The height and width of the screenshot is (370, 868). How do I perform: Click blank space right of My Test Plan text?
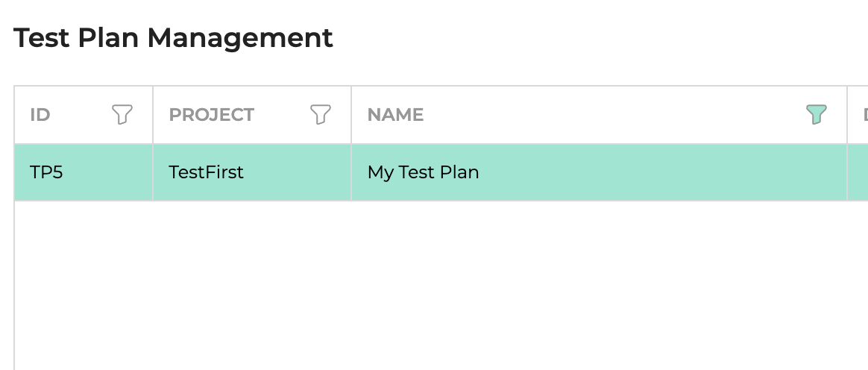click(x=663, y=172)
